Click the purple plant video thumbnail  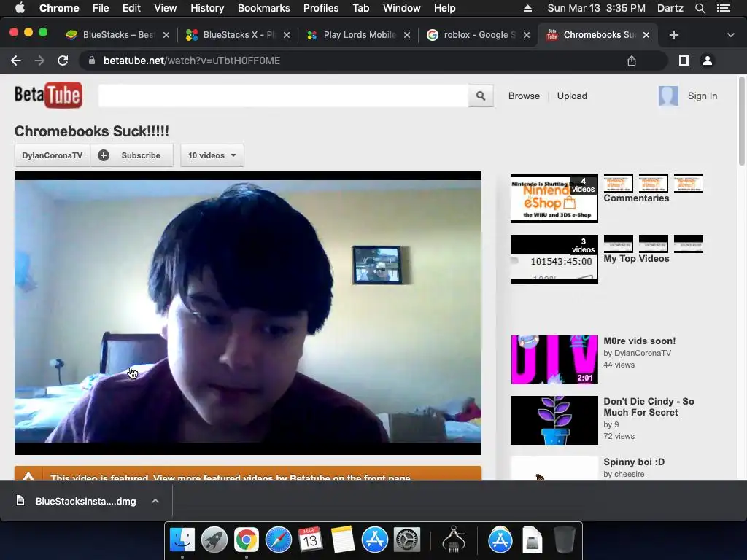click(x=554, y=420)
